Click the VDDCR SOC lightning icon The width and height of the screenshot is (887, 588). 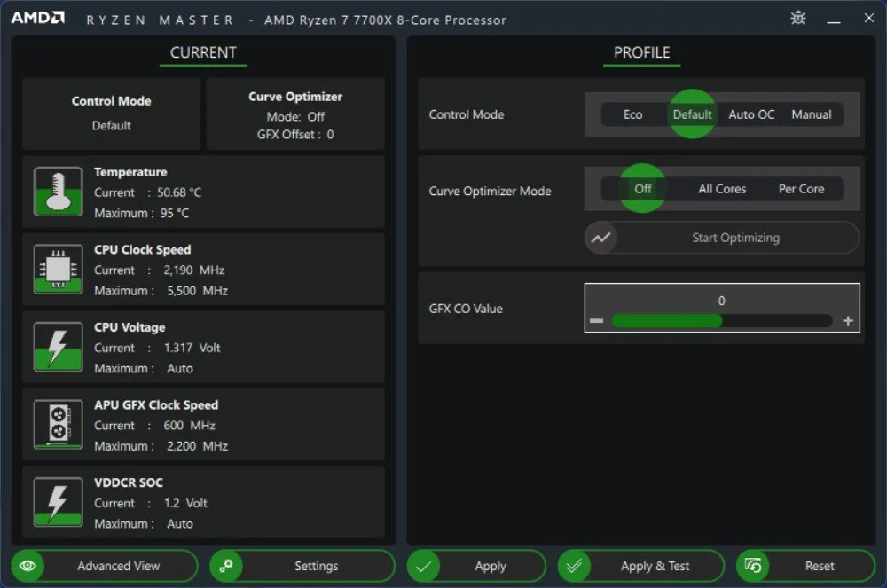click(58, 502)
